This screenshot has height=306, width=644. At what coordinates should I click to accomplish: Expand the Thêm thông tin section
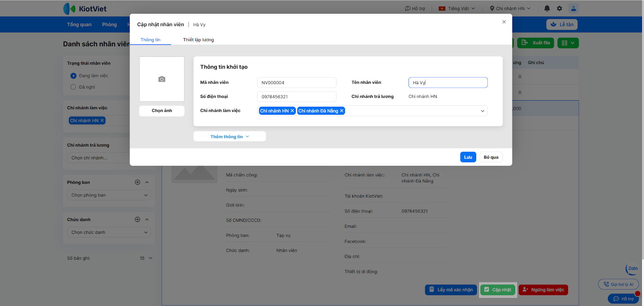click(229, 136)
